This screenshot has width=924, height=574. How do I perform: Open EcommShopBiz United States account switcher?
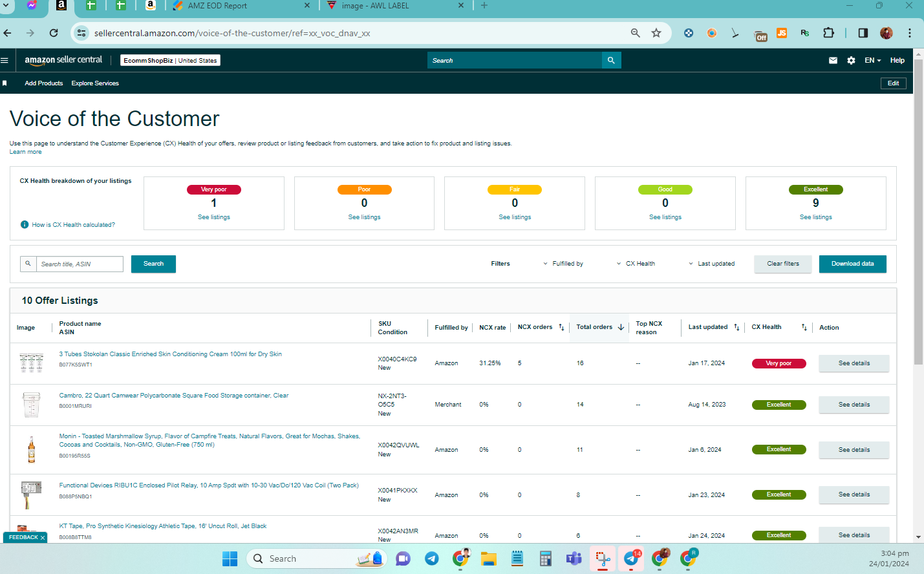170,60
